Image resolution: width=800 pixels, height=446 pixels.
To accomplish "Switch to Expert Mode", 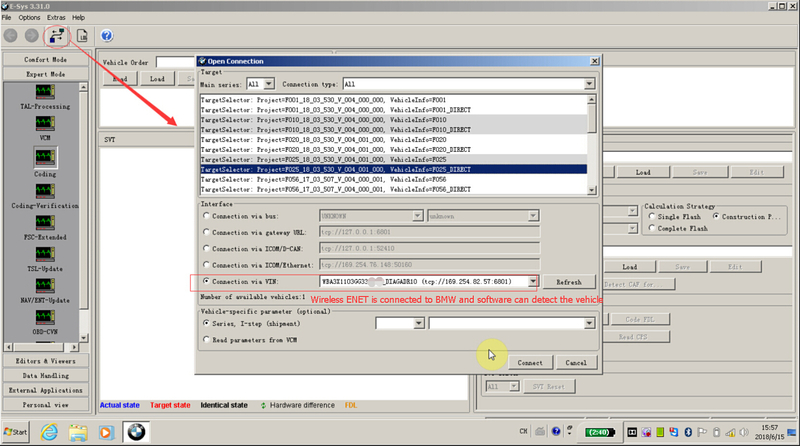I will (45, 74).
